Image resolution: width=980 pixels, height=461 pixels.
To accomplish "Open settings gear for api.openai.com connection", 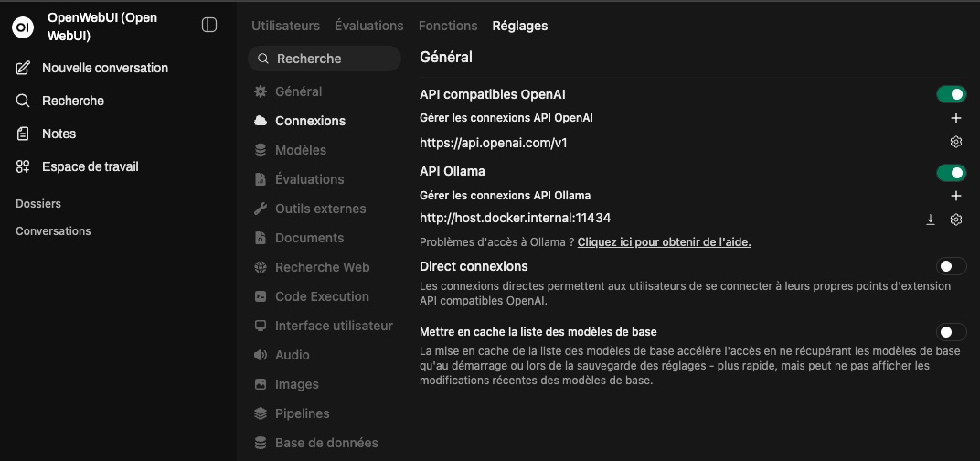I will pyautogui.click(x=956, y=142).
